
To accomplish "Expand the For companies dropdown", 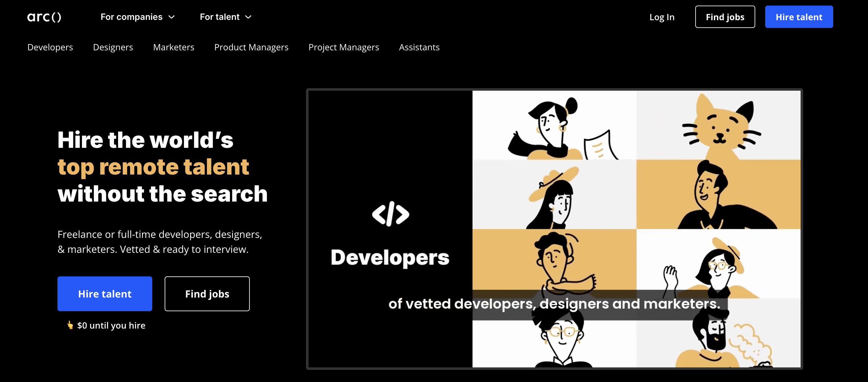I will 131,16.
